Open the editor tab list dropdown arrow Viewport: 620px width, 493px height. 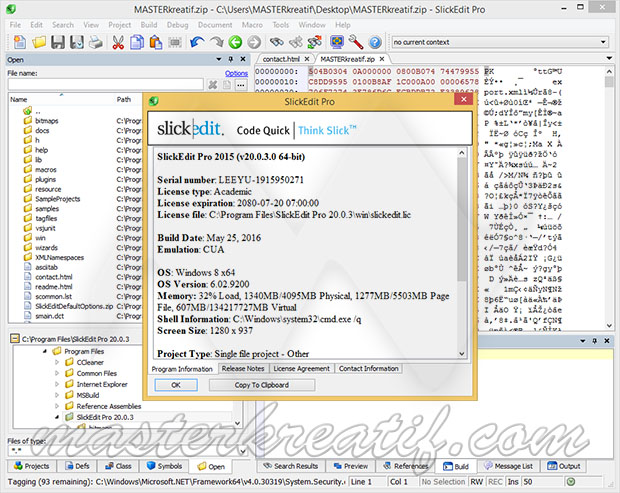point(609,59)
